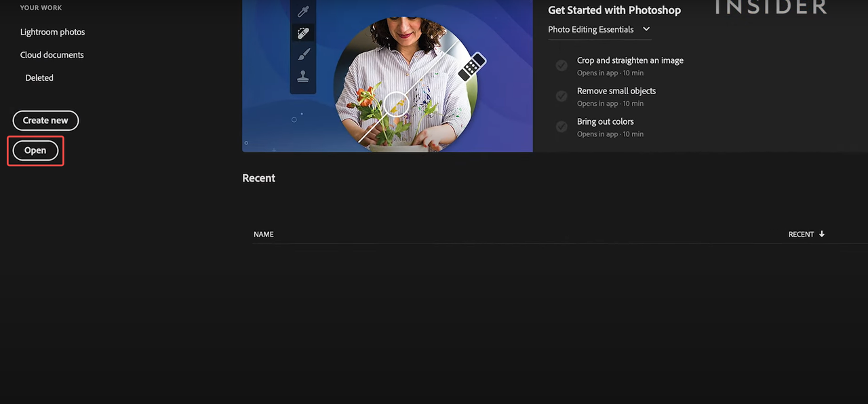Click the clone stamp icon in banner
This screenshot has width=868, height=404.
coord(303,76)
